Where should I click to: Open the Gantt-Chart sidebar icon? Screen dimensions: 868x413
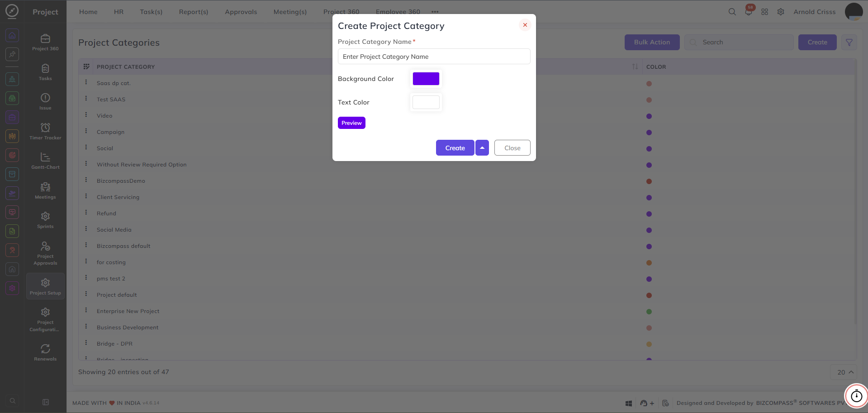[x=45, y=161]
